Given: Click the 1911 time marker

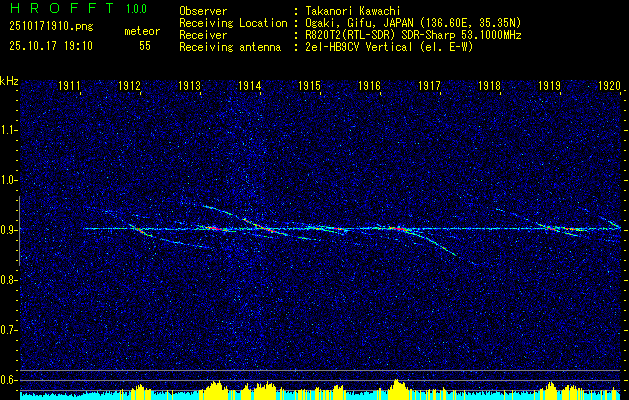Looking at the screenshot, I should pyautogui.click(x=69, y=85).
